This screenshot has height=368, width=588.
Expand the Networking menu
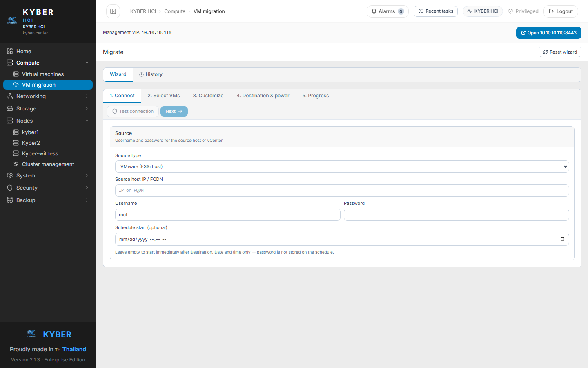point(48,96)
